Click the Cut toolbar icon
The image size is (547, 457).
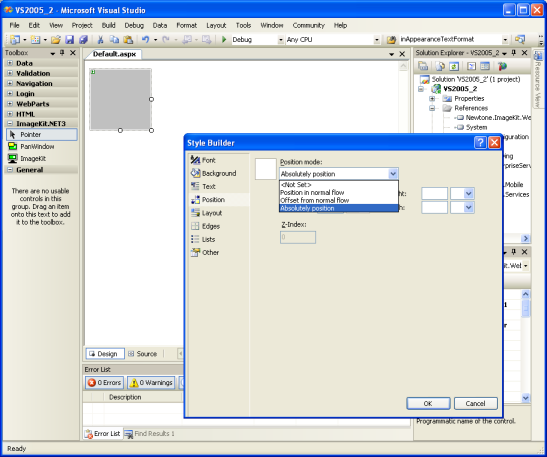point(100,39)
